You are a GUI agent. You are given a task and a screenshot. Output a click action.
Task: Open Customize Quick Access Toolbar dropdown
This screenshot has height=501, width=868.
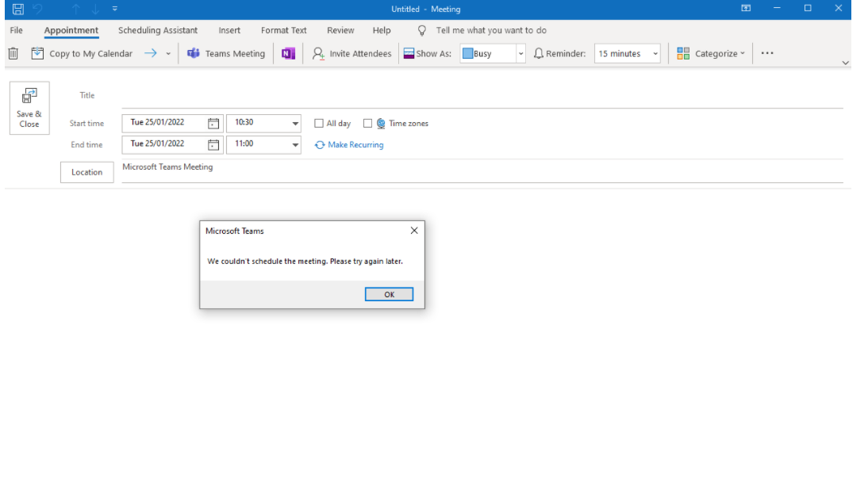pyautogui.click(x=114, y=9)
